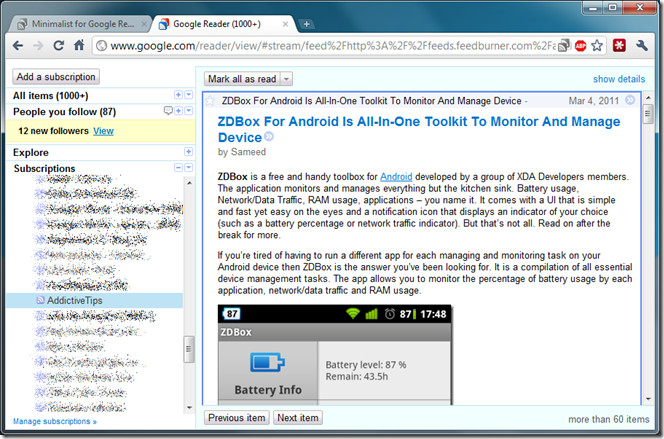Screen dimensions: 664x439
Task: Star the ZDBox article
Action: click(210, 101)
